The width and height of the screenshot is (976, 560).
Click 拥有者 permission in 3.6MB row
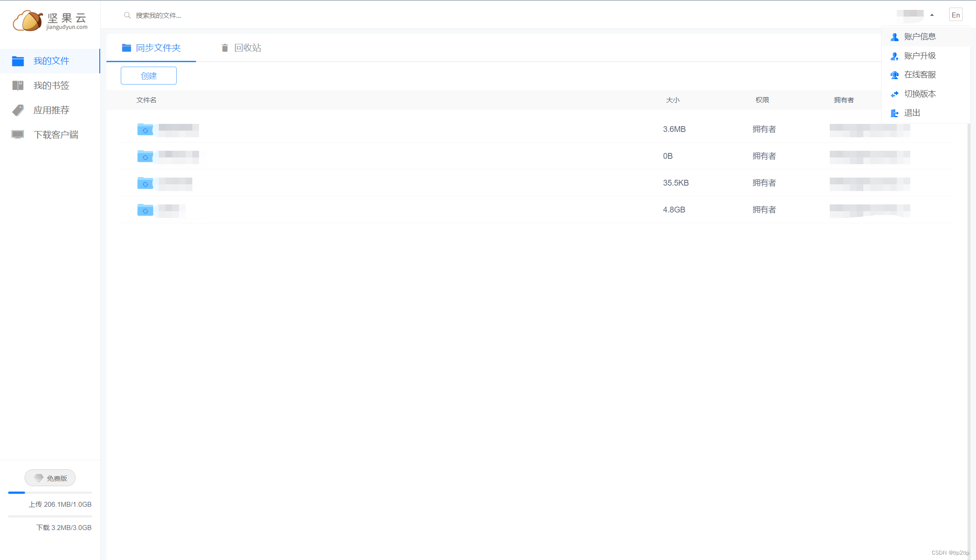(x=764, y=129)
